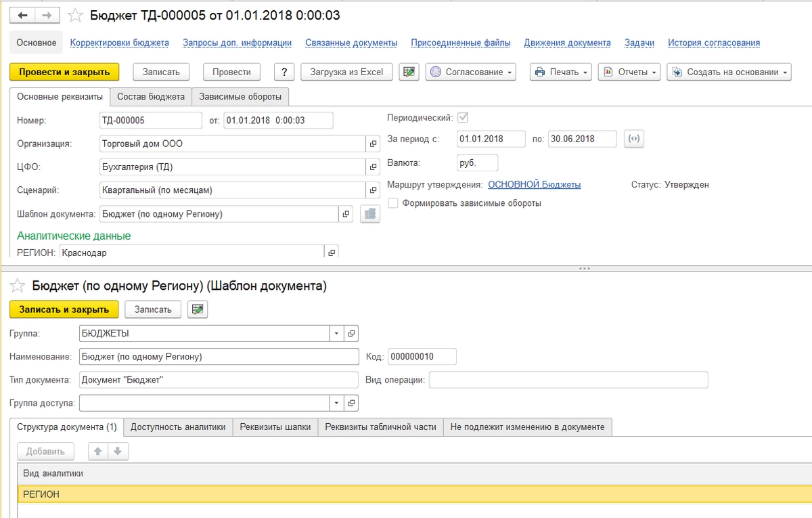Expand Создать на основании dropdown

[x=729, y=72]
